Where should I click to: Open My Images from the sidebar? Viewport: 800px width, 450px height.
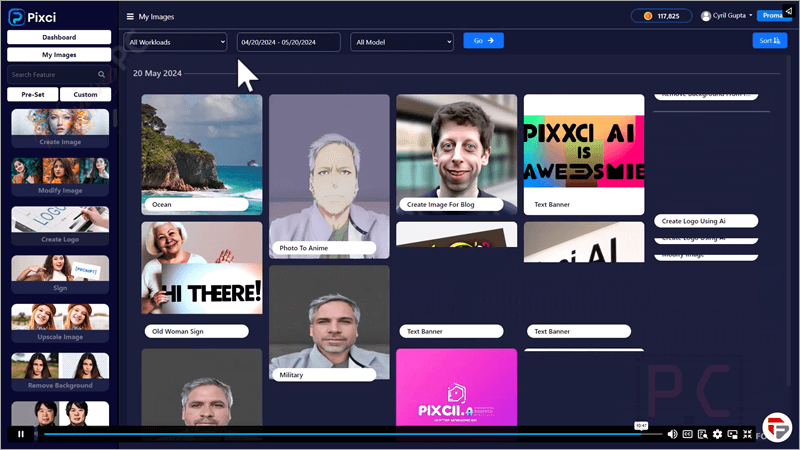[x=59, y=55]
